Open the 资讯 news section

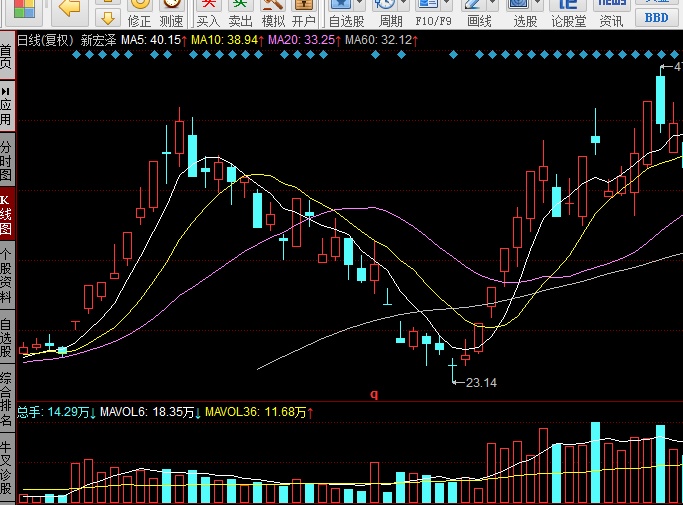[611, 14]
